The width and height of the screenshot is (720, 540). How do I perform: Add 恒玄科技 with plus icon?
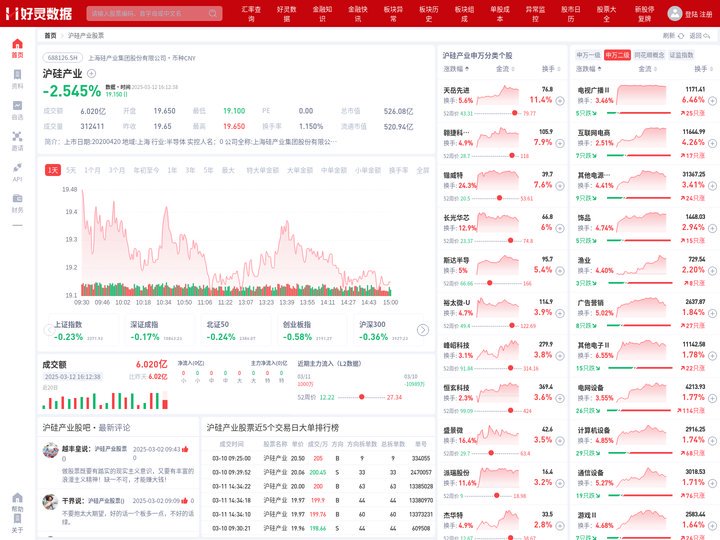coord(560,398)
